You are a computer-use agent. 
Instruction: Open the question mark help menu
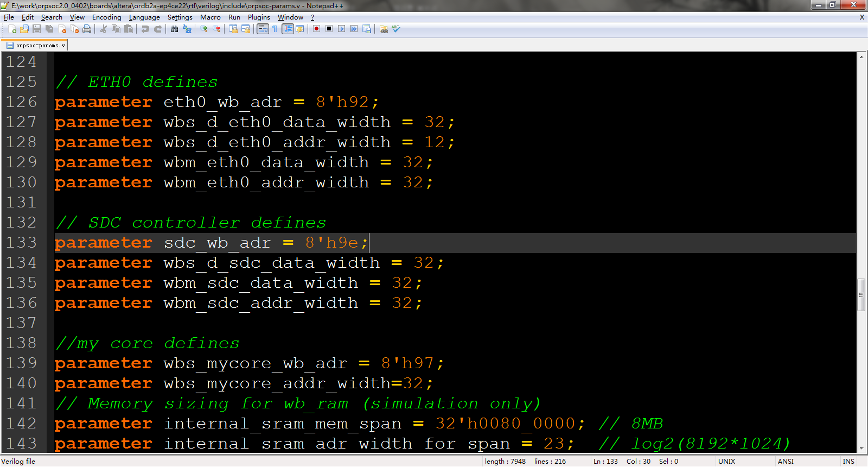click(312, 17)
